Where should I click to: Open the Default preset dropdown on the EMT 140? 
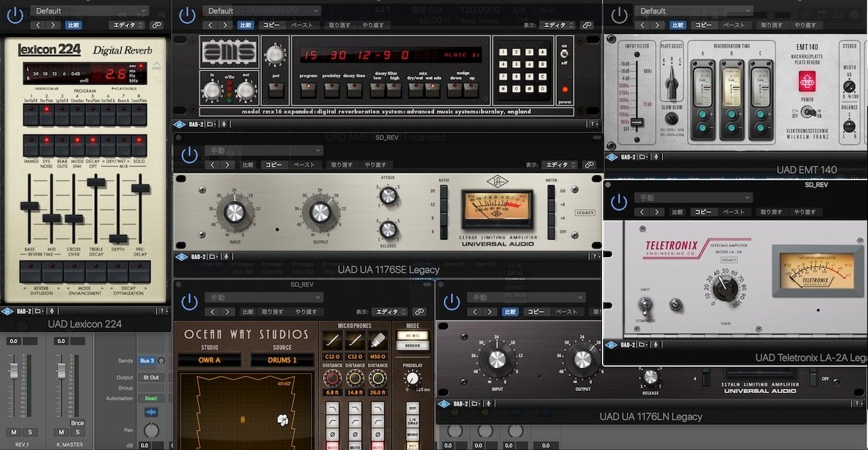694,11
